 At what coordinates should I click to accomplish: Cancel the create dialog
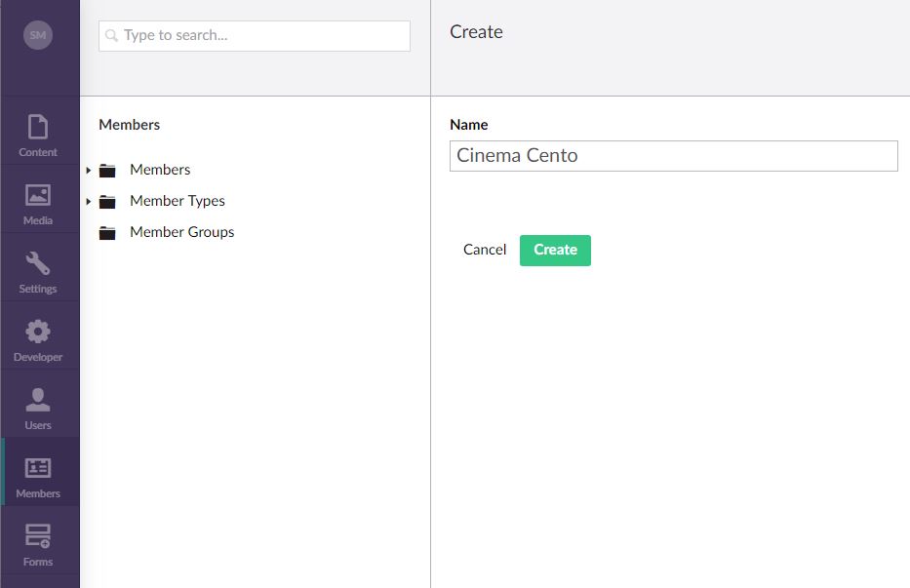coord(485,250)
